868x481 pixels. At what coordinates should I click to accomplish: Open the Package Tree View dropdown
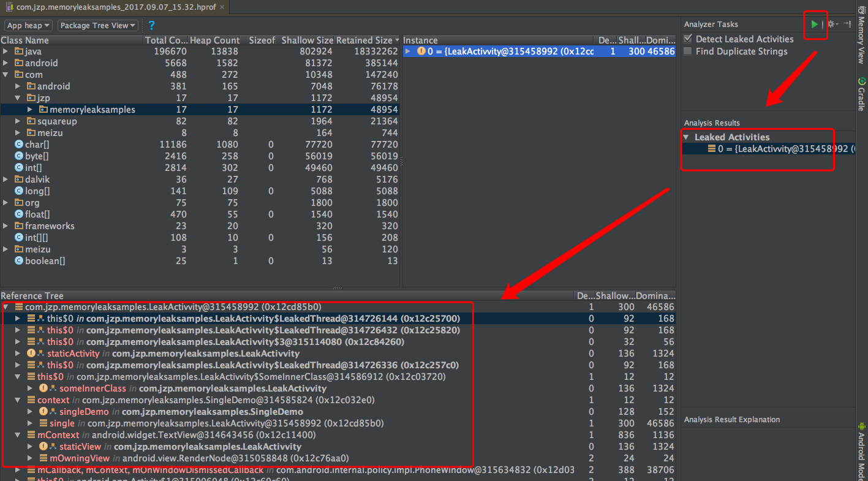point(97,25)
